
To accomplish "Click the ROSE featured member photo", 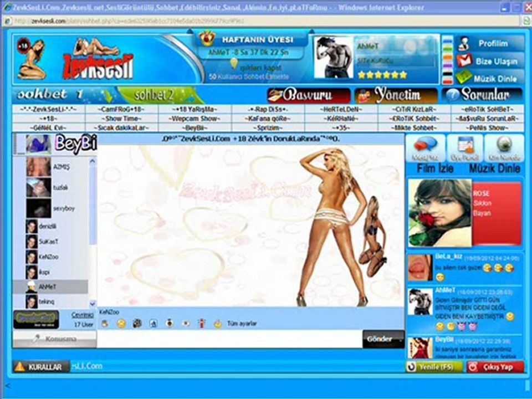I will point(439,213).
